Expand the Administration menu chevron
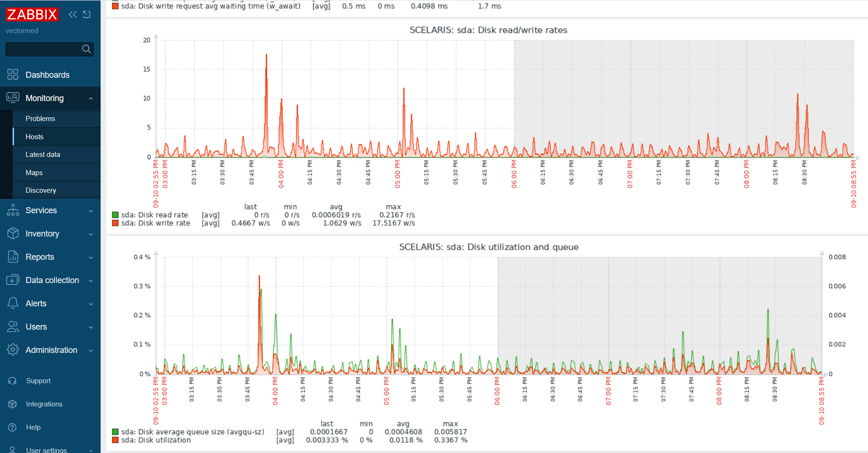The width and height of the screenshot is (868, 453). click(91, 351)
